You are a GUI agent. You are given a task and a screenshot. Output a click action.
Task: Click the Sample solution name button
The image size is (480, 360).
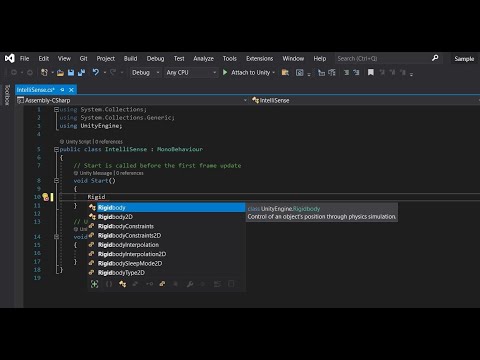pos(464,59)
